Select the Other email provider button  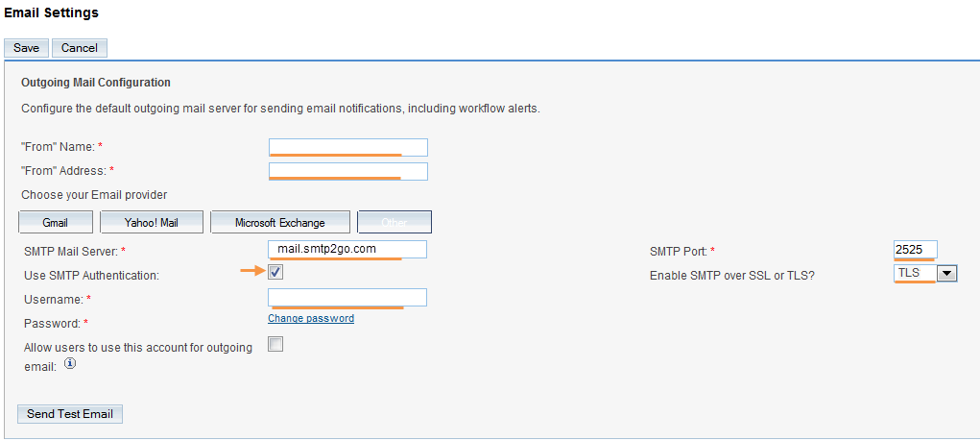(x=394, y=222)
